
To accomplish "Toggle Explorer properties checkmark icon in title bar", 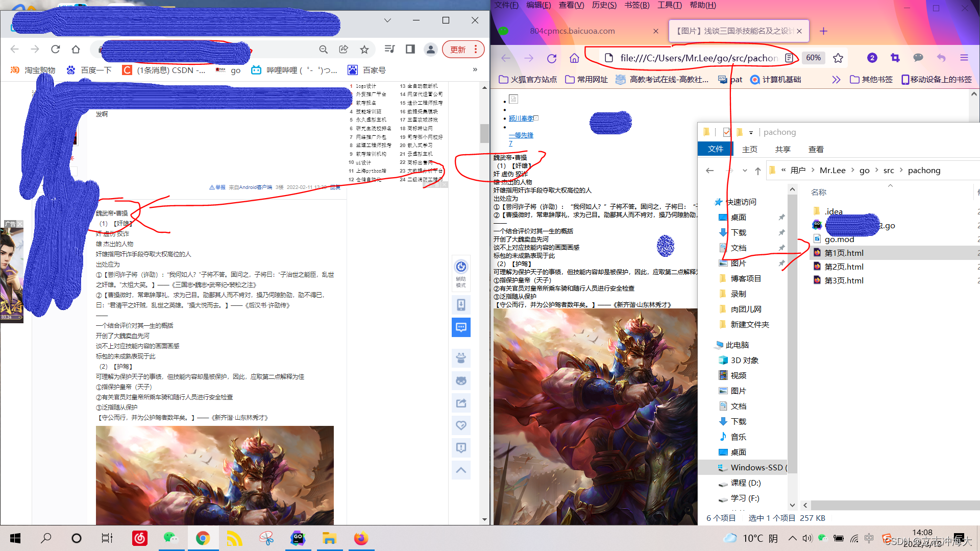I will pos(727,132).
